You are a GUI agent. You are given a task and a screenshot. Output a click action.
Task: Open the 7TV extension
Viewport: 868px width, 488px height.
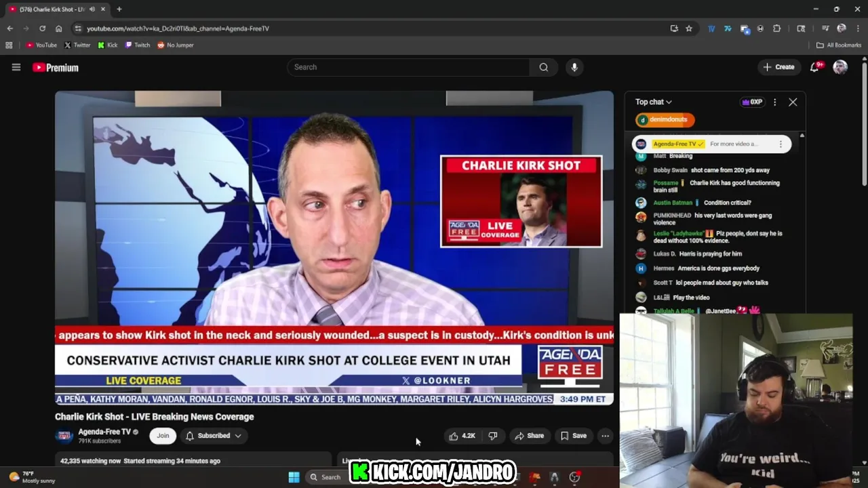[728, 28]
